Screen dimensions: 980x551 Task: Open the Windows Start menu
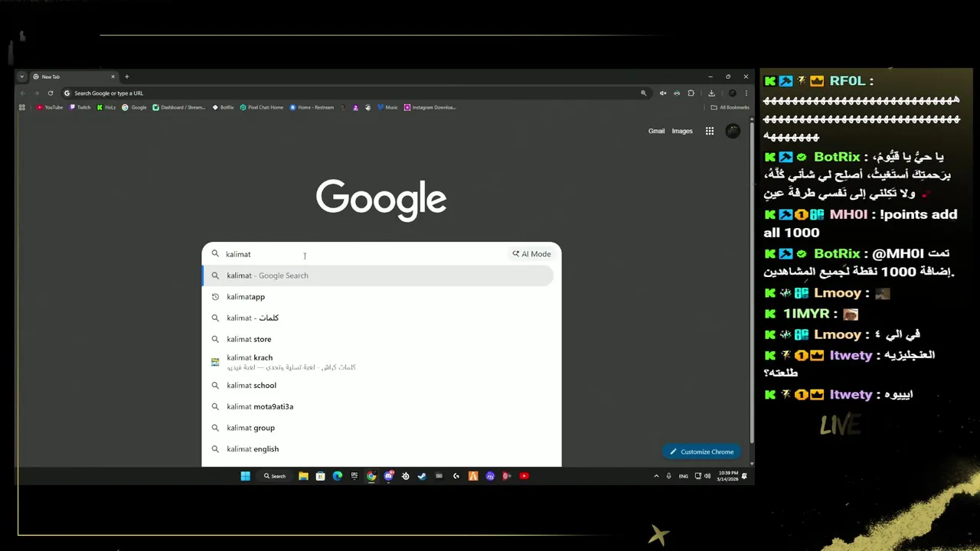[x=245, y=476]
